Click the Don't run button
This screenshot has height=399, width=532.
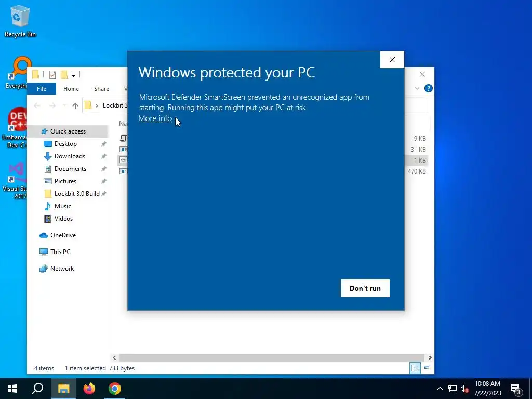[x=365, y=288]
